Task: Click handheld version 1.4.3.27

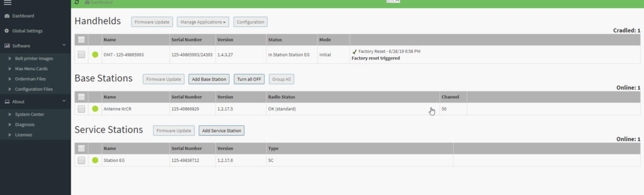Action: click(x=225, y=54)
